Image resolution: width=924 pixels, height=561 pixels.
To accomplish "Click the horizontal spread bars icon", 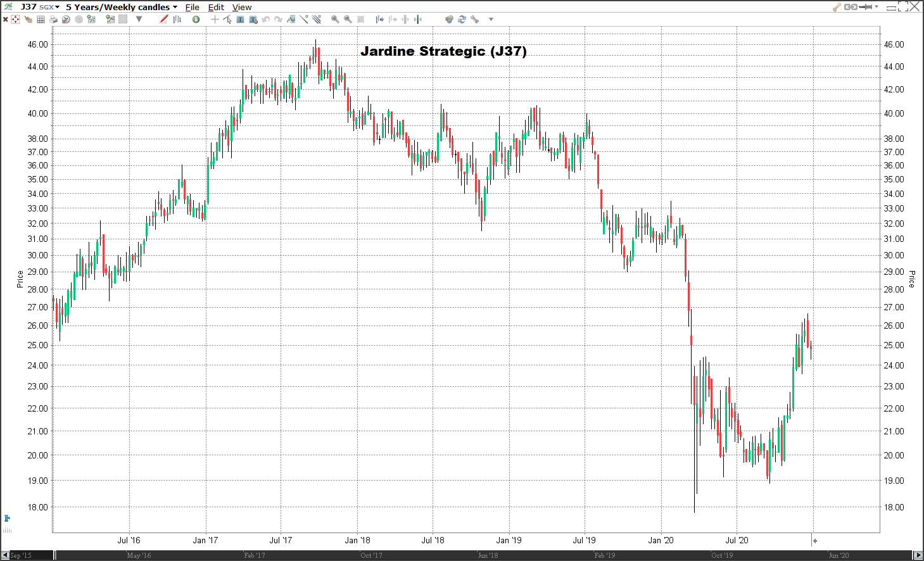I will click(x=405, y=19).
